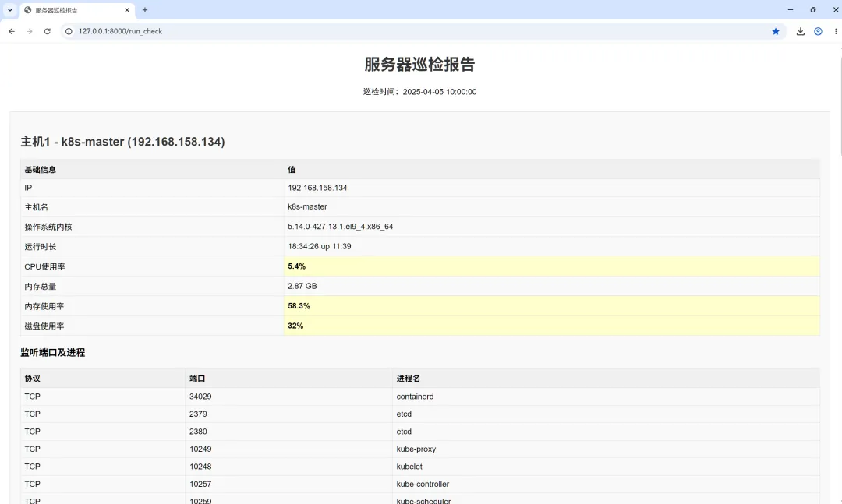Click the 磁盘使用率 row label
842x504 pixels.
pyautogui.click(x=44, y=326)
